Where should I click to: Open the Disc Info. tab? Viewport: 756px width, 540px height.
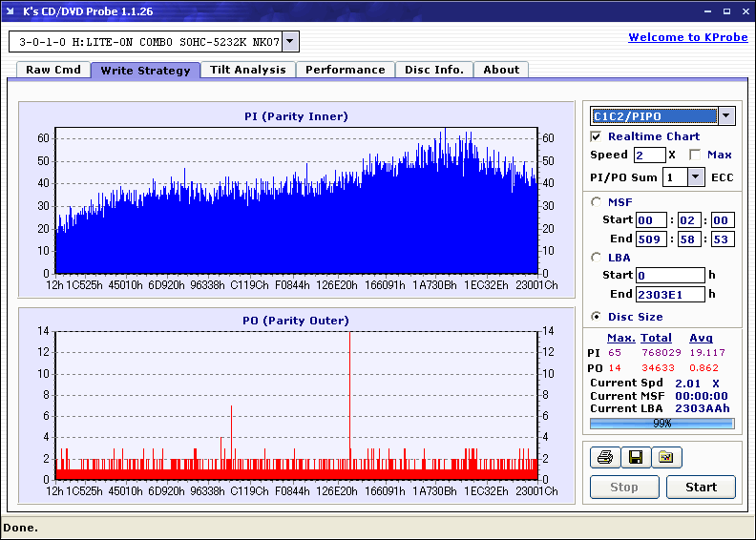(434, 70)
